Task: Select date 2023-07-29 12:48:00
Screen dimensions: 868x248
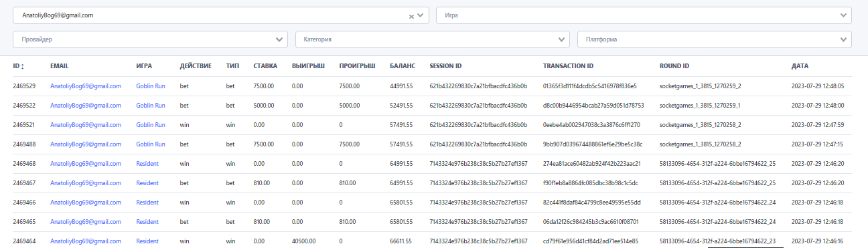Action: [817, 106]
